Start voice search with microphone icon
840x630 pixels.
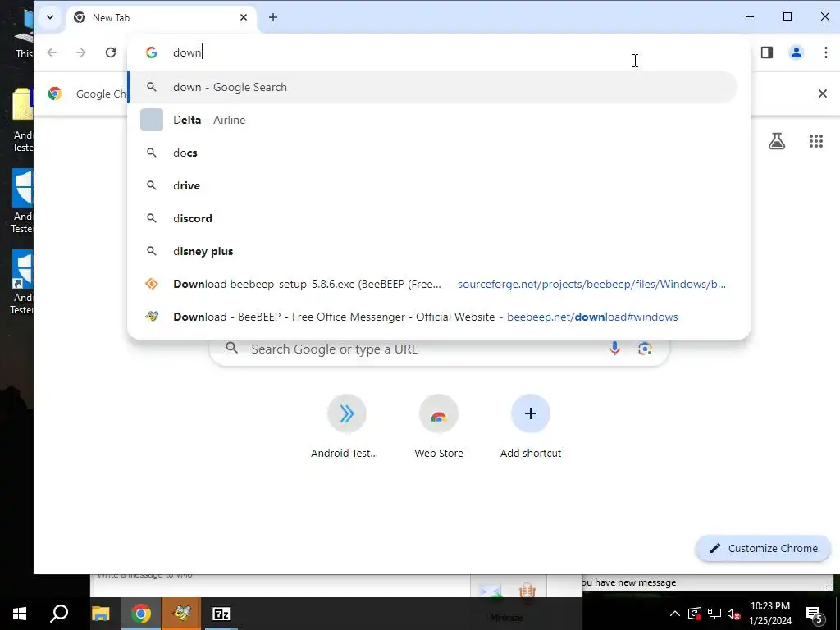(x=614, y=349)
